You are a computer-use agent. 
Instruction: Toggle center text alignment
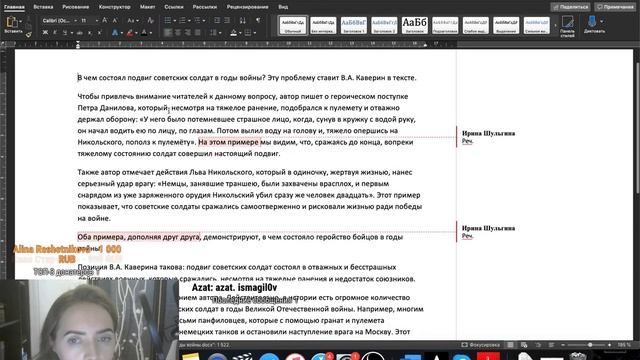click(x=178, y=33)
